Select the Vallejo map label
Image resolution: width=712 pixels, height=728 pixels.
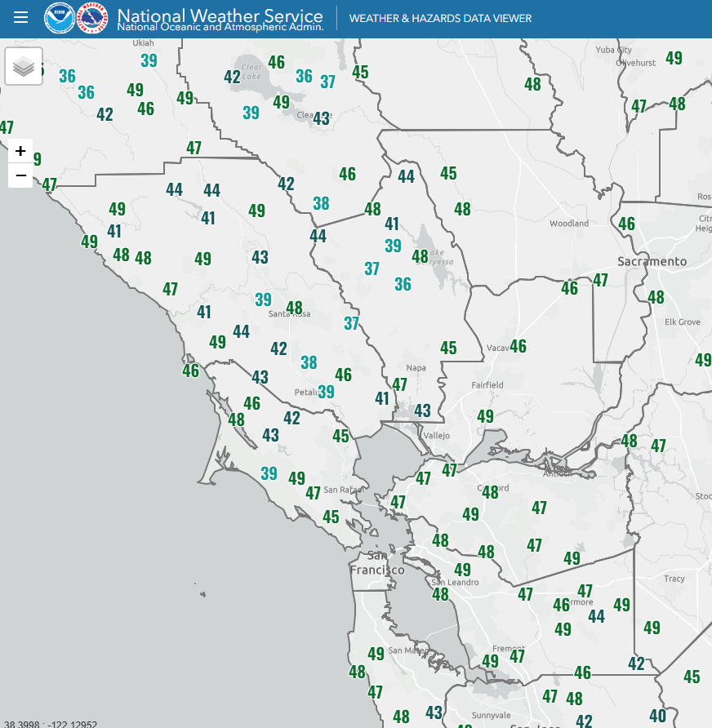point(436,436)
